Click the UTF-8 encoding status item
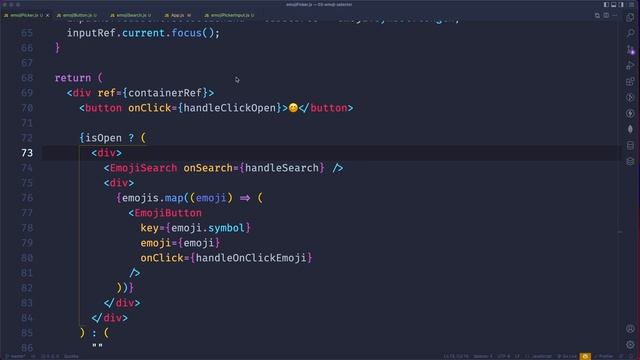The width and height of the screenshot is (640, 360). (x=504, y=356)
